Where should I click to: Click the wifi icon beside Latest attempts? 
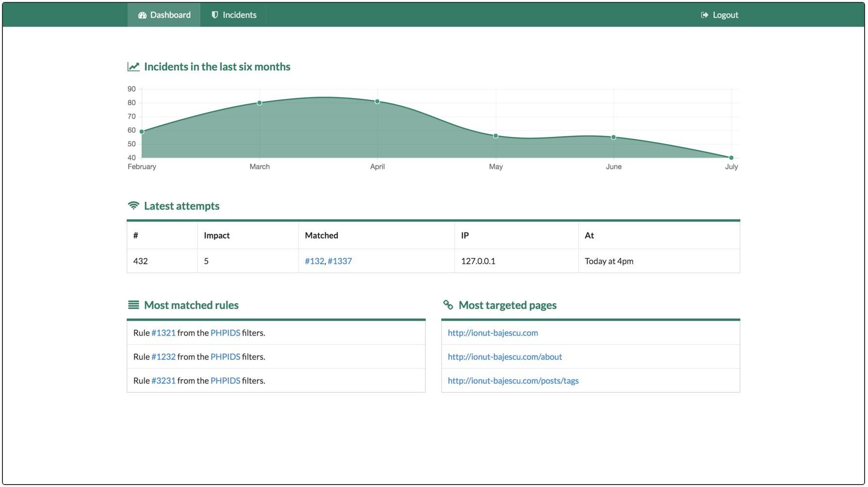coord(133,206)
